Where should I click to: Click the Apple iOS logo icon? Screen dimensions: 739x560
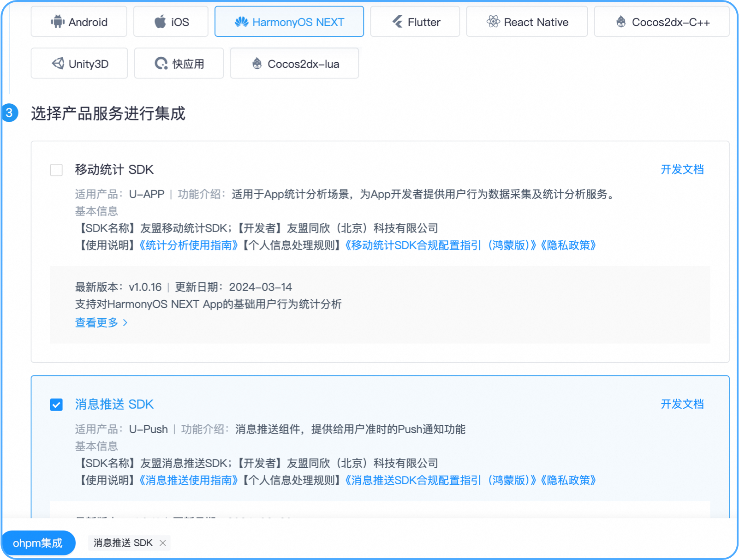(x=160, y=22)
